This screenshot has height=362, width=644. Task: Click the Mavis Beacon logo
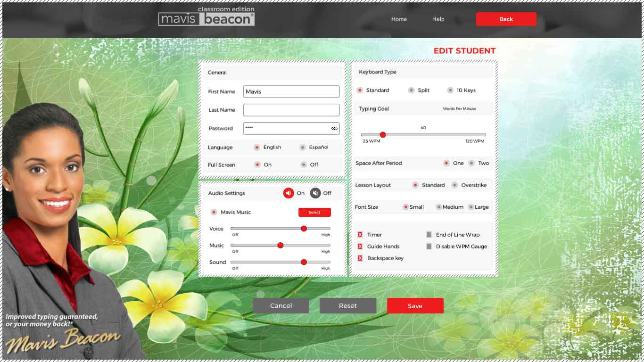click(206, 16)
